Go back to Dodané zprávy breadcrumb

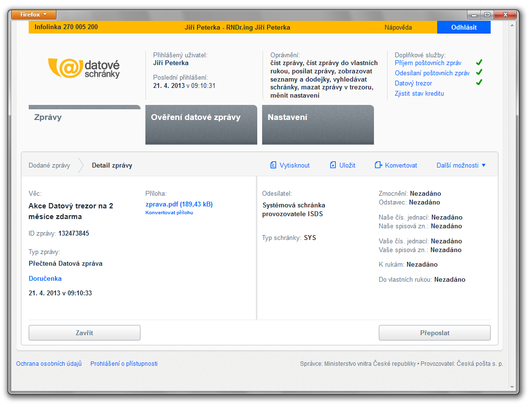49,165
